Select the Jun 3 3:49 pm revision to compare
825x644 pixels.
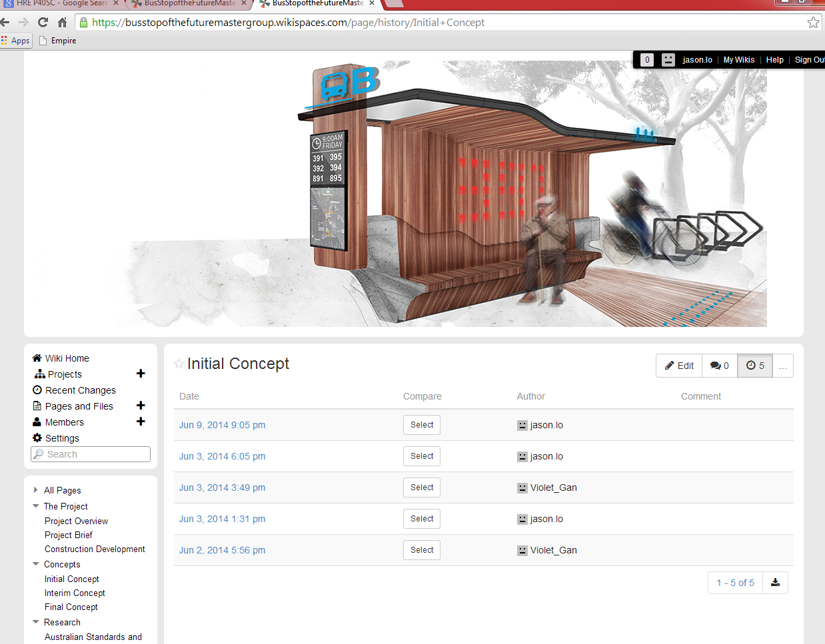click(x=422, y=487)
